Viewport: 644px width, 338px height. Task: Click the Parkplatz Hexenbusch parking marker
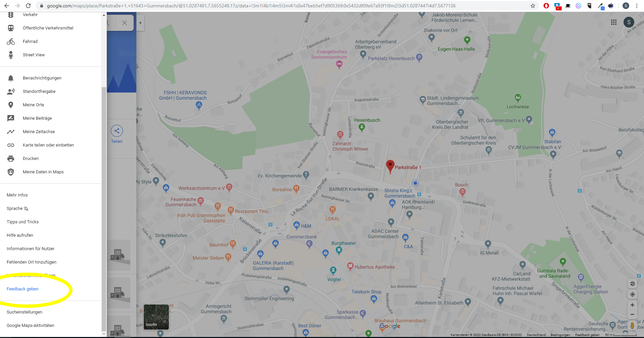(x=419, y=58)
